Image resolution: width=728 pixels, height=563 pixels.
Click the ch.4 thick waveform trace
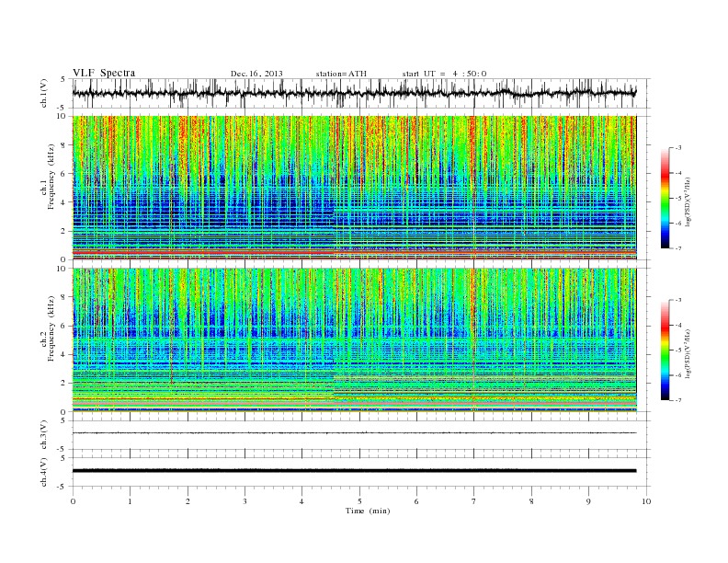(354, 471)
